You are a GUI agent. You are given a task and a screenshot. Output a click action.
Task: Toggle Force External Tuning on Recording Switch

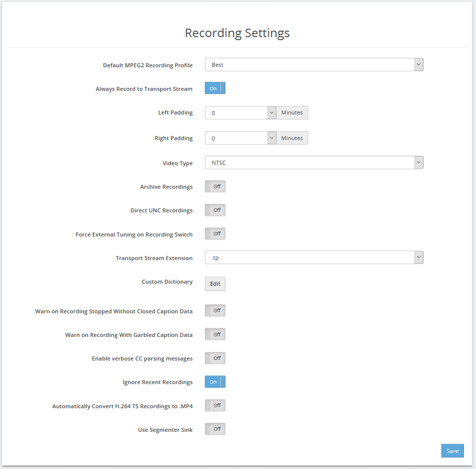tap(215, 233)
